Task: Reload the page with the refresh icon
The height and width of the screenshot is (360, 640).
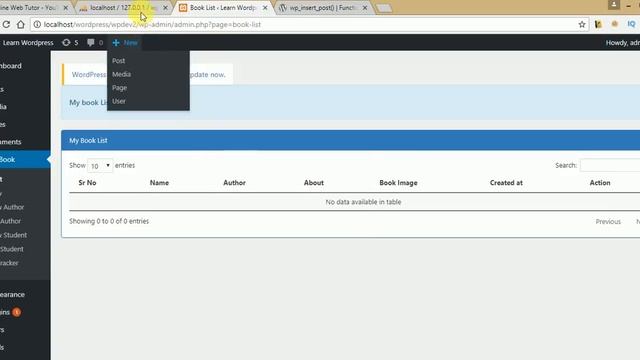Action: pyautogui.click(x=6, y=24)
